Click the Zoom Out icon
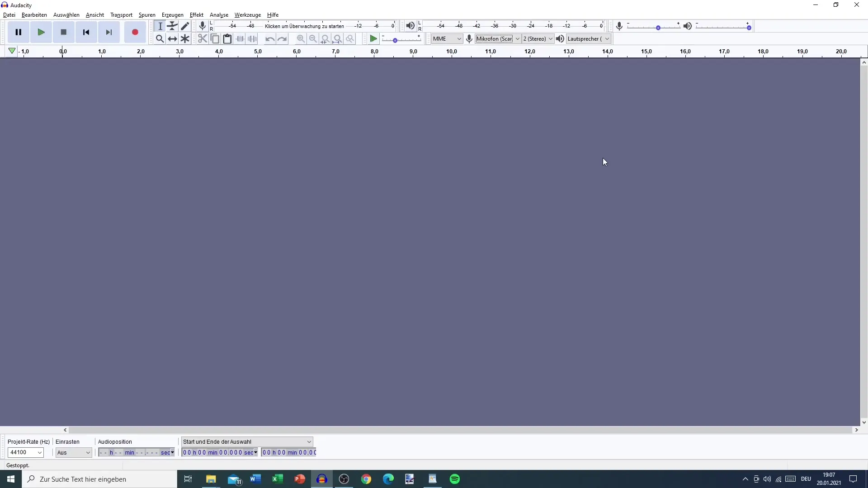Screen dimensions: 868x488 tap(313, 39)
